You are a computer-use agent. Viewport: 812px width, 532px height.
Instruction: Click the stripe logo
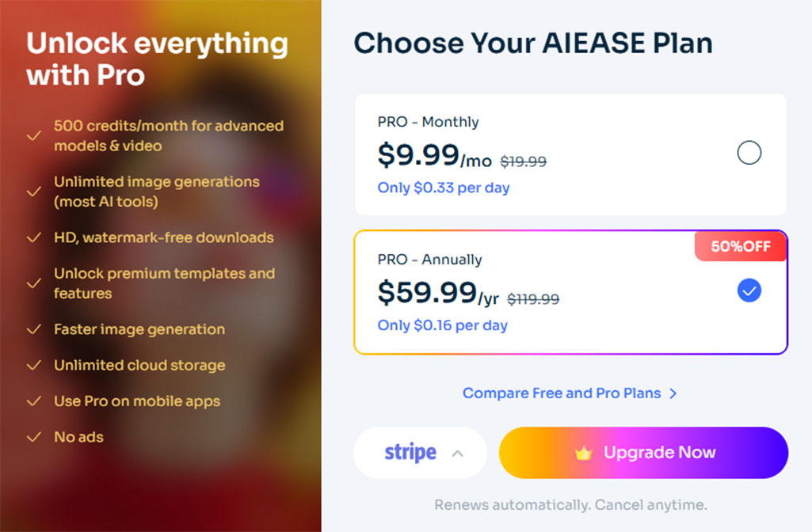pyautogui.click(x=410, y=452)
